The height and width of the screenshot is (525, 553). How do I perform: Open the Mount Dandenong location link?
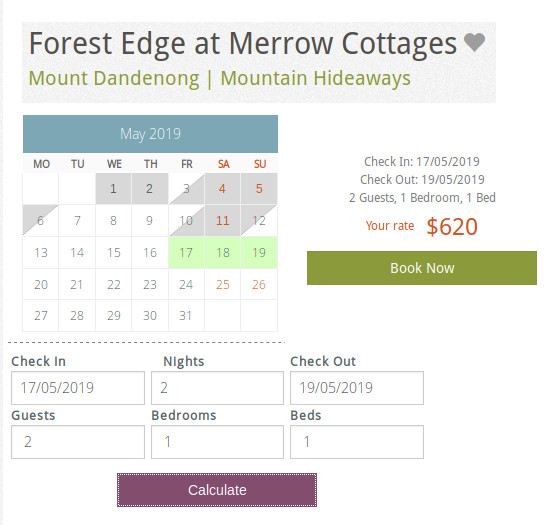click(114, 78)
